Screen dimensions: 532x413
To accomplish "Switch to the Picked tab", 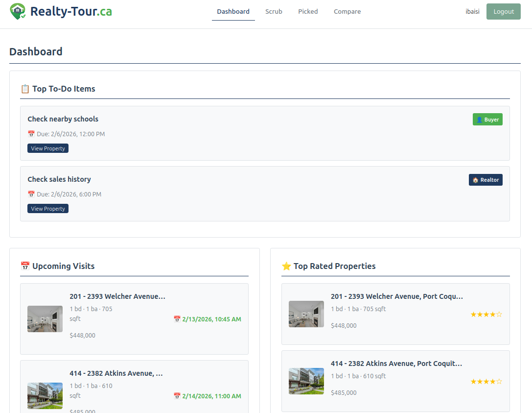I will [308, 12].
